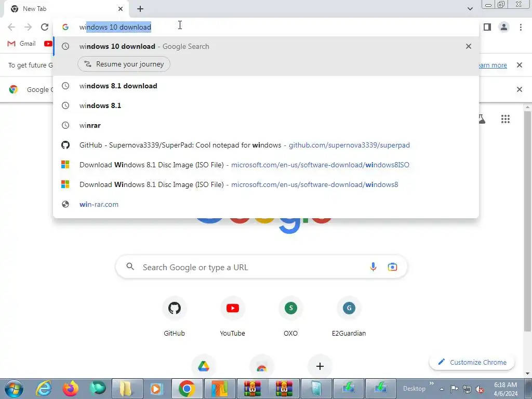
Task: Launch Internet Explorer from the taskbar
Action: click(44, 389)
